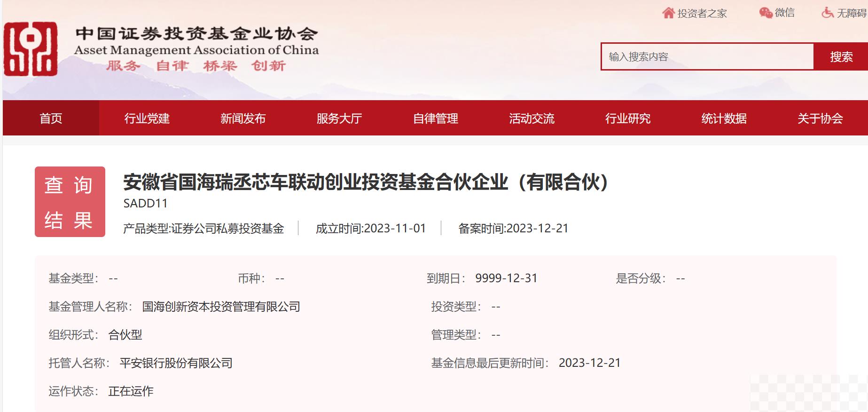The height and width of the screenshot is (412, 868).
Task: Open the 行业党建 menu
Action: point(147,118)
